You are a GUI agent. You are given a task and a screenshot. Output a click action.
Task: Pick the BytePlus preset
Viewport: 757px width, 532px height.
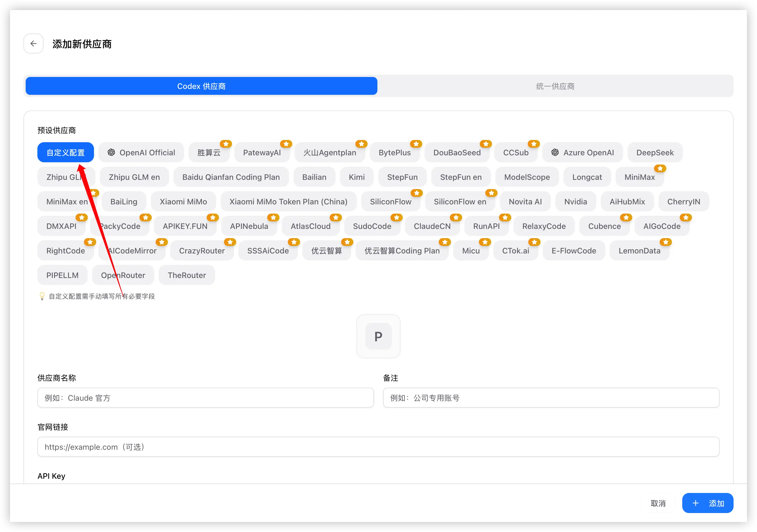click(395, 152)
